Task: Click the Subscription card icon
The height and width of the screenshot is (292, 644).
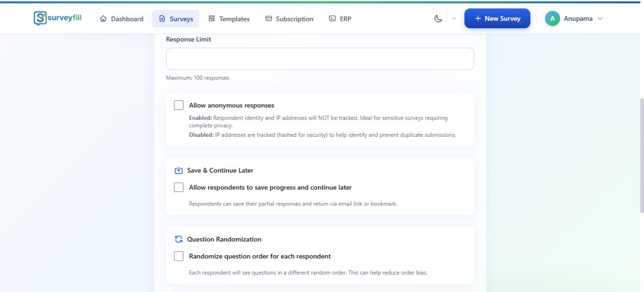Action: coord(269,19)
